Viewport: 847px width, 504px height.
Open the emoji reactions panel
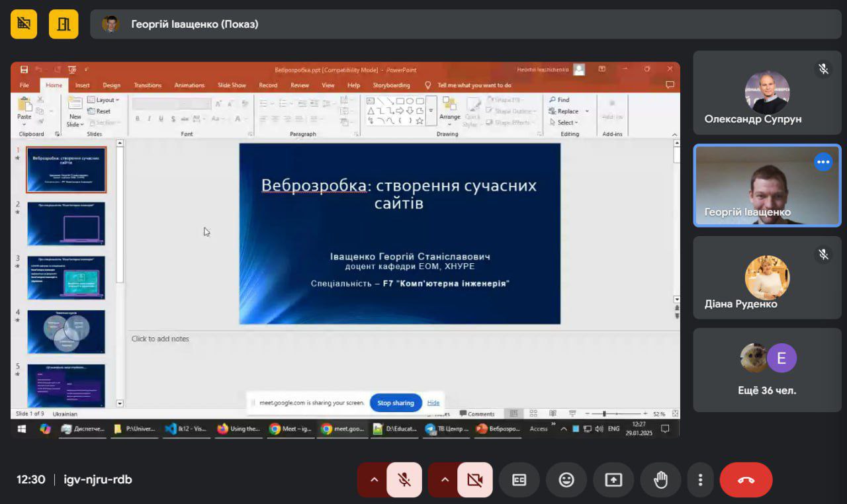pyautogui.click(x=566, y=480)
